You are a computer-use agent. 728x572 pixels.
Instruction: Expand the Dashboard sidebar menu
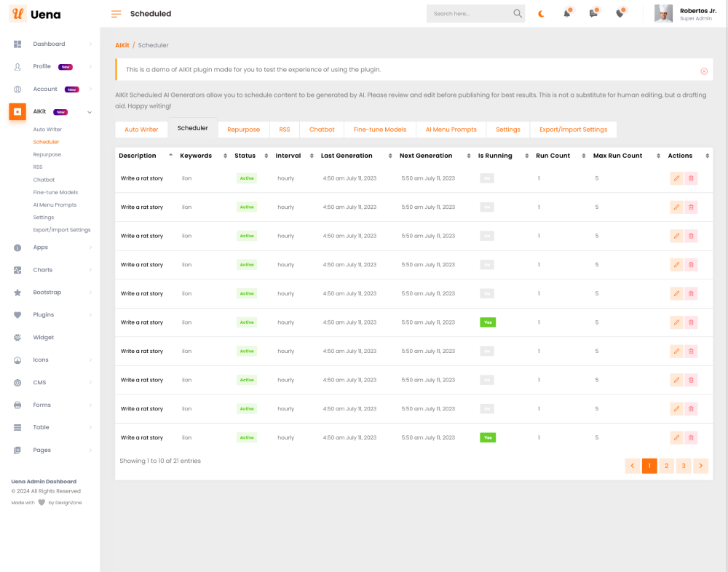90,44
